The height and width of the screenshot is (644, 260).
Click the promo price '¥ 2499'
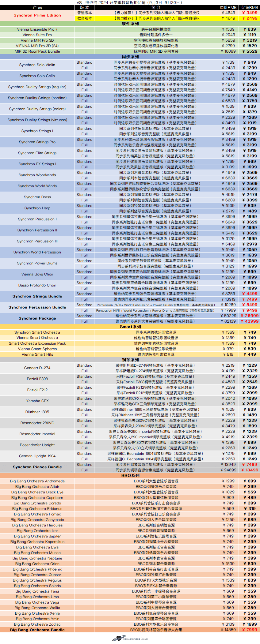click(x=250, y=18)
